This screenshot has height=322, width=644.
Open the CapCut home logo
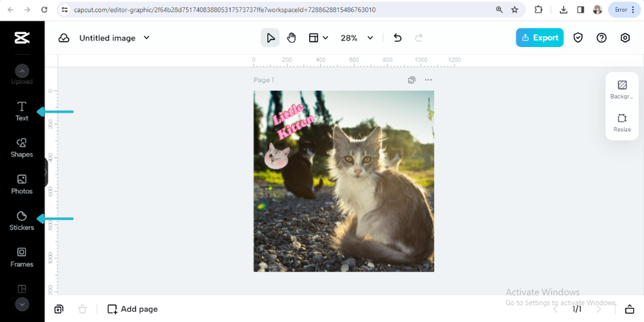point(22,38)
